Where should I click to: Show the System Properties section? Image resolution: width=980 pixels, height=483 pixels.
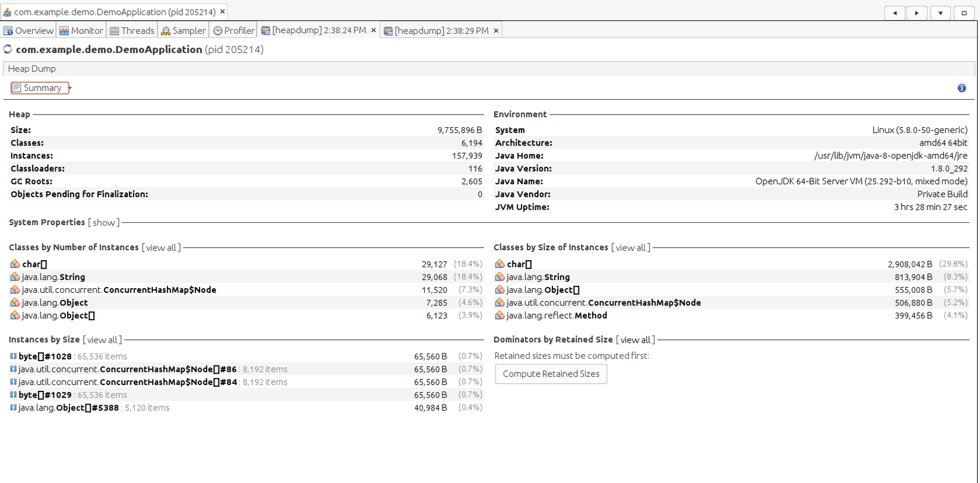pyautogui.click(x=104, y=222)
